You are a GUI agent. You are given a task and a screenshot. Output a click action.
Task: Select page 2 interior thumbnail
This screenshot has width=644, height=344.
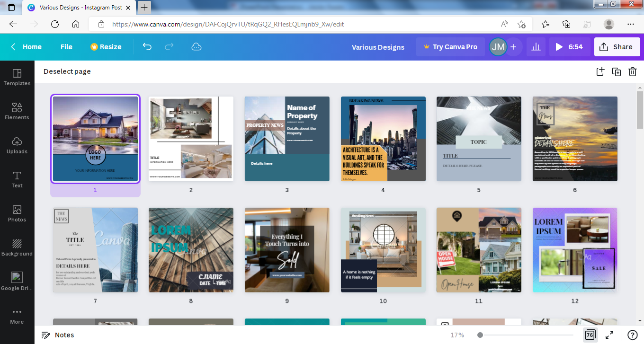click(x=191, y=139)
